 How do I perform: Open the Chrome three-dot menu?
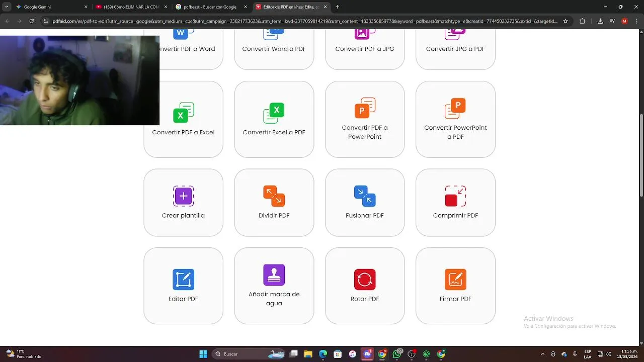pos(636,21)
